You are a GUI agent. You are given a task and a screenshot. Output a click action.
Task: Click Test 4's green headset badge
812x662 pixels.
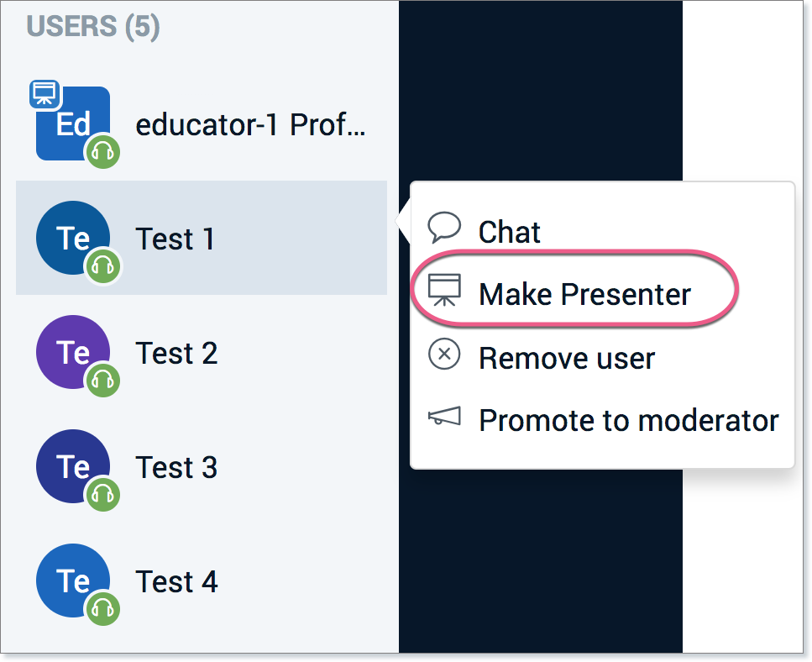pyautogui.click(x=103, y=609)
